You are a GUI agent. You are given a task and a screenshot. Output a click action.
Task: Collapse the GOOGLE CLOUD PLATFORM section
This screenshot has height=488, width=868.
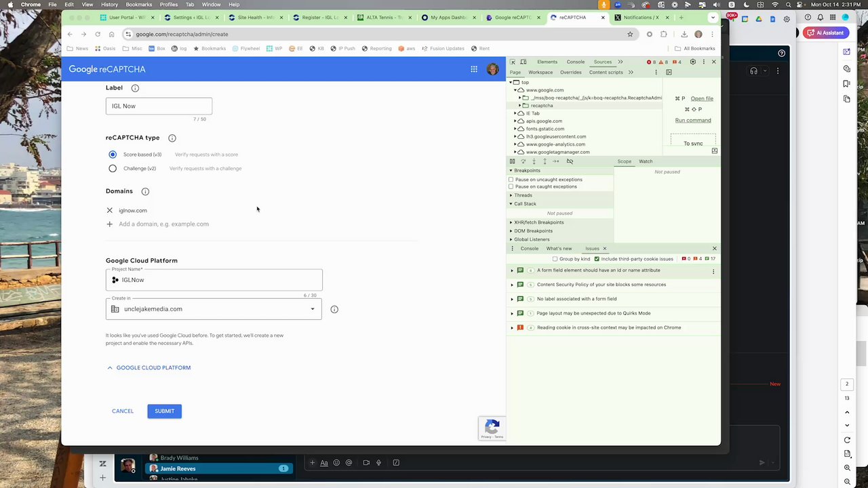tap(149, 367)
